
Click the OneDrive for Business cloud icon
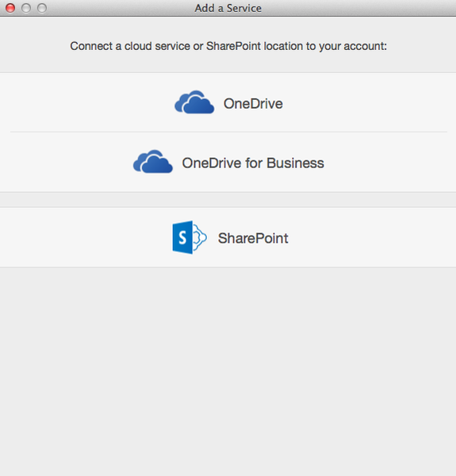(153, 162)
